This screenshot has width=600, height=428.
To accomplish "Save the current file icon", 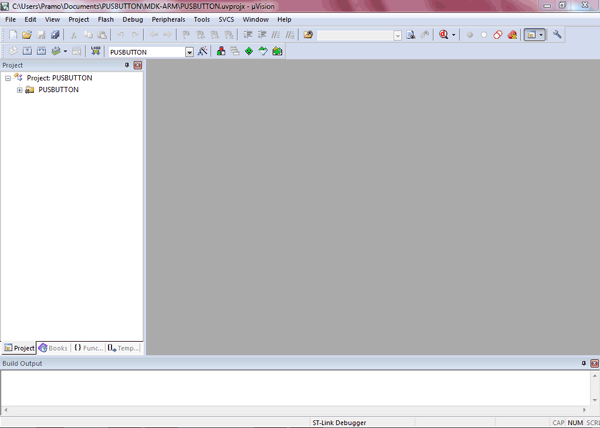I will [x=41, y=35].
